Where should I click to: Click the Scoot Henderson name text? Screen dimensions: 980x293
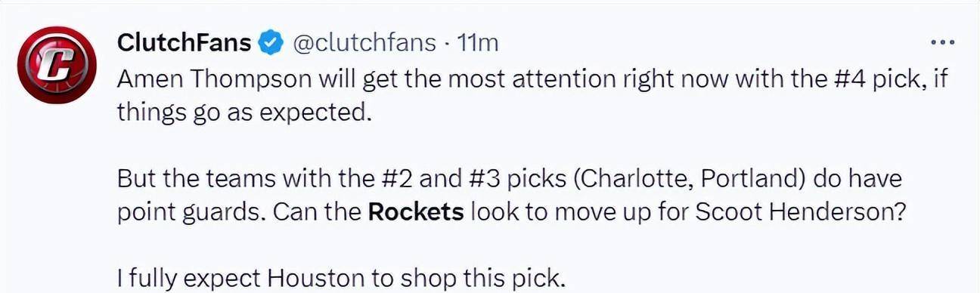pos(800,212)
